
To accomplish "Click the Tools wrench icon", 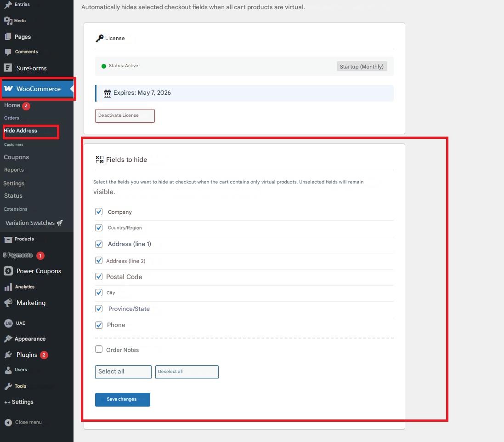I will pos(8,386).
